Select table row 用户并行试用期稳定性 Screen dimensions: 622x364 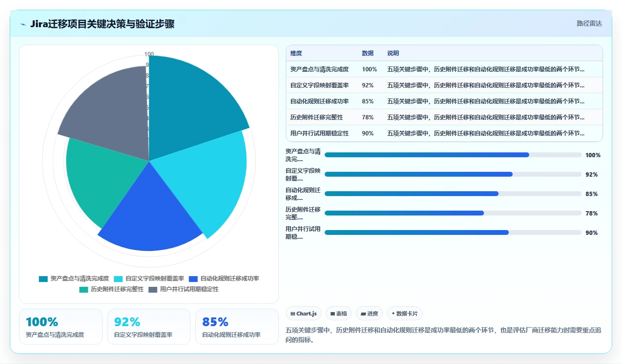[444, 133]
